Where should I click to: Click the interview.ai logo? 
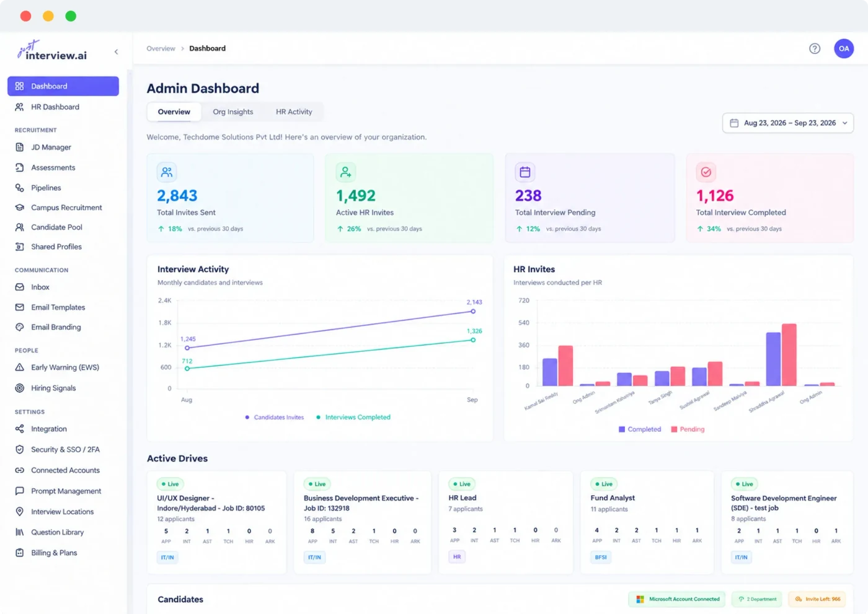53,51
